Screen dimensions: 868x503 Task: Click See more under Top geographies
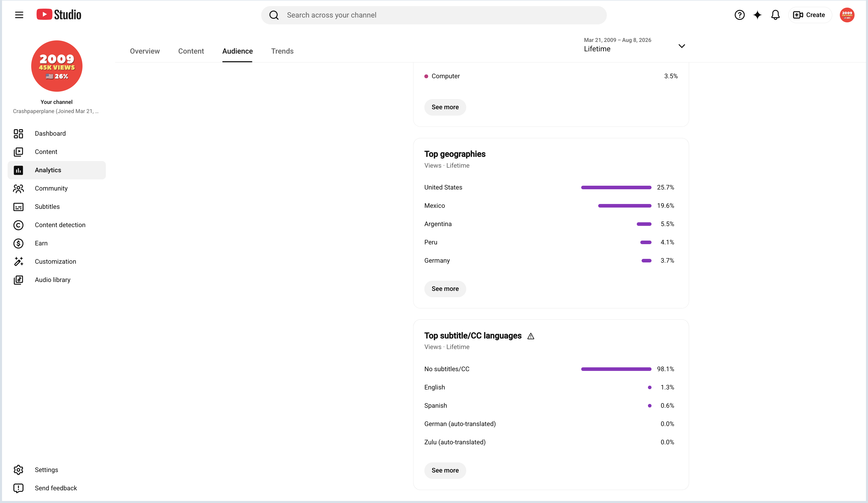click(x=445, y=289)
